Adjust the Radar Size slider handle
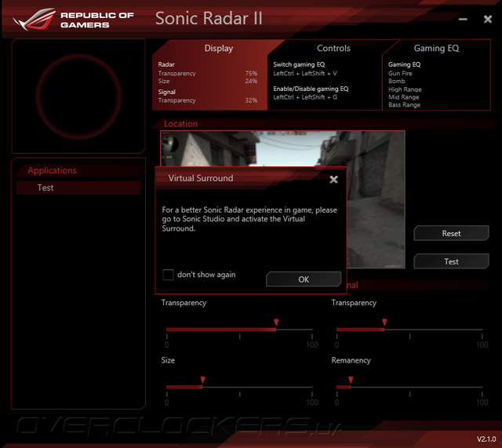This screenshot has height=448, width=502. [x=202, y=380]
